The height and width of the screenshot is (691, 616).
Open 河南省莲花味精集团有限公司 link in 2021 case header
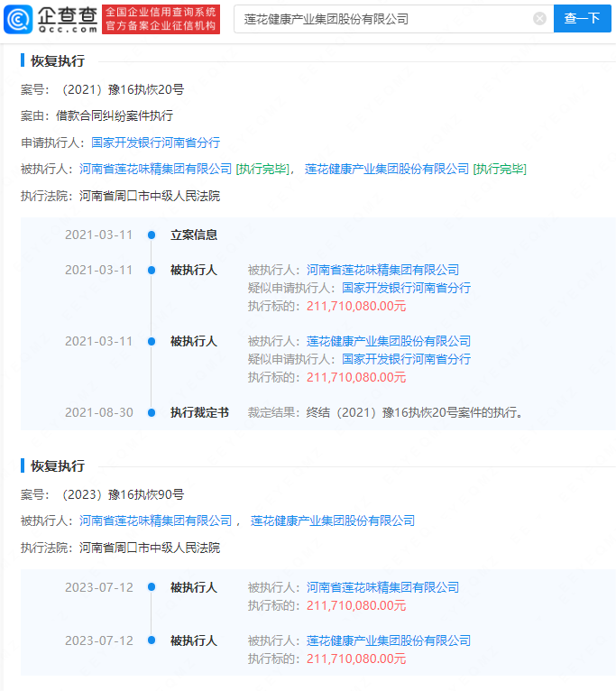pyautogui.click(x=155, y=170)
